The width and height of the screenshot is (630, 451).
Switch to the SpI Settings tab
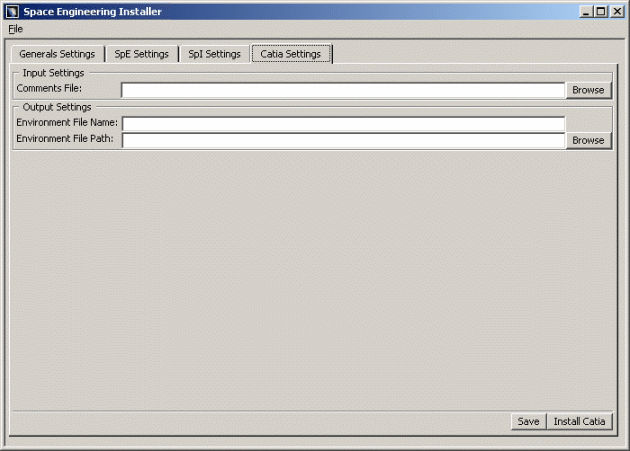215,54
